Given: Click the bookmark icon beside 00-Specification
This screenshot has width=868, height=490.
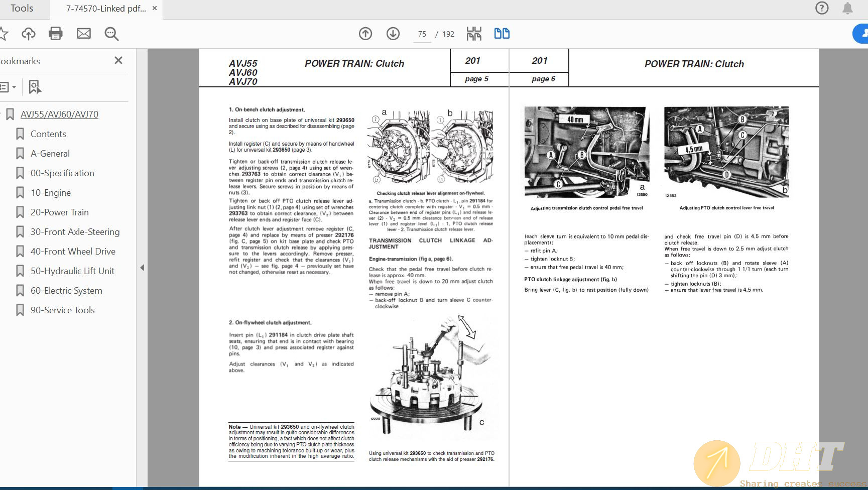Looking at the screenshot, I should (x=20, y=173).
